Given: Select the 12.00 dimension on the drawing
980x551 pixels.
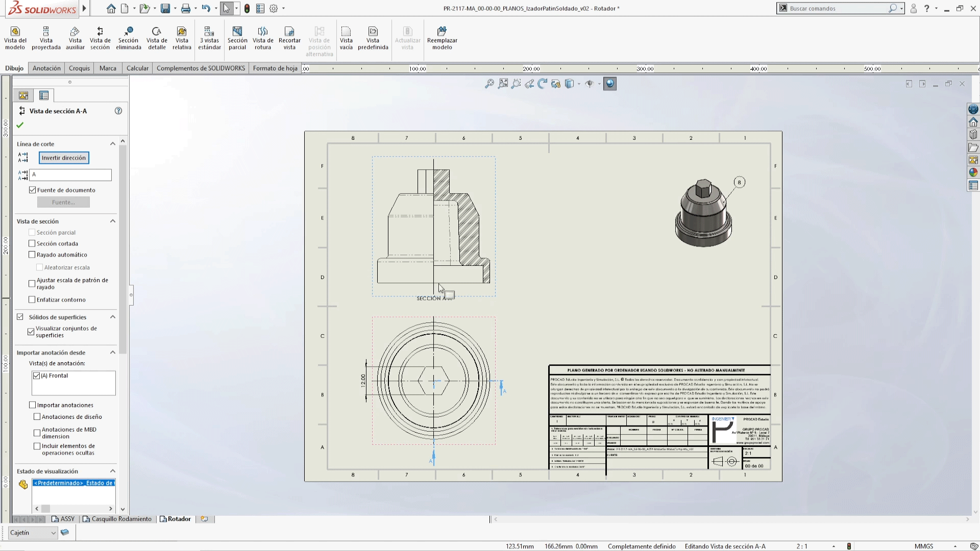Looking at the screenshot, I should point(363,380).
